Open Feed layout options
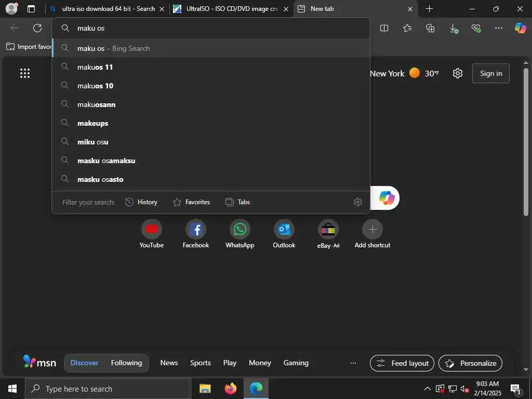 coord(402,363)
